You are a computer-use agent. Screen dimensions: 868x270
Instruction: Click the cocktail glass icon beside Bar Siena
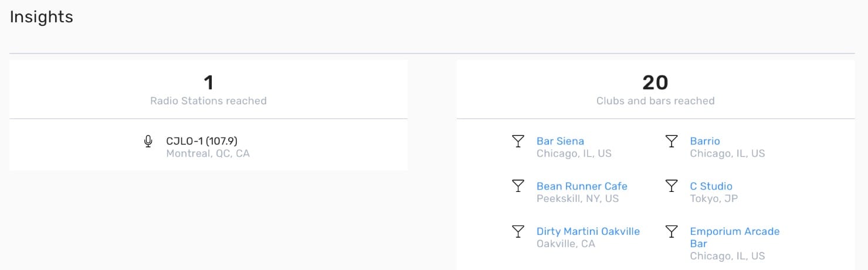click(518, 141)
